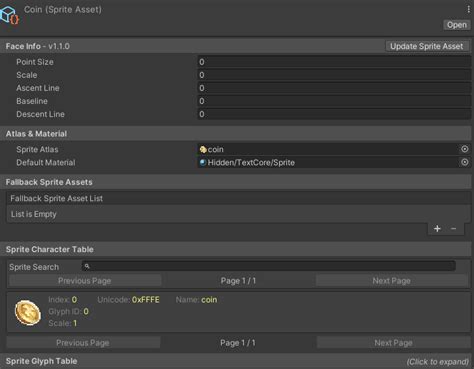The width and height of the screenshot is (474, 369).
Task: Click the Point Size value field
Action: tap(334, 62)
